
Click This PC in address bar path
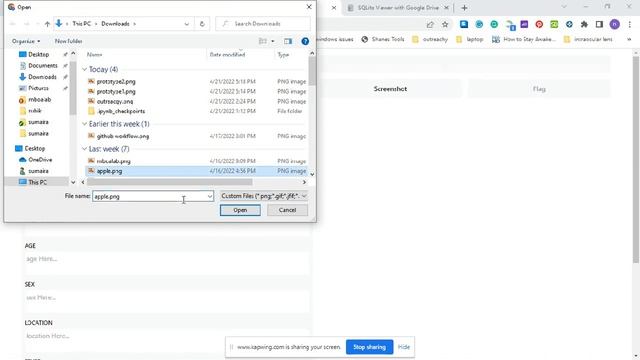click(82, 24)
